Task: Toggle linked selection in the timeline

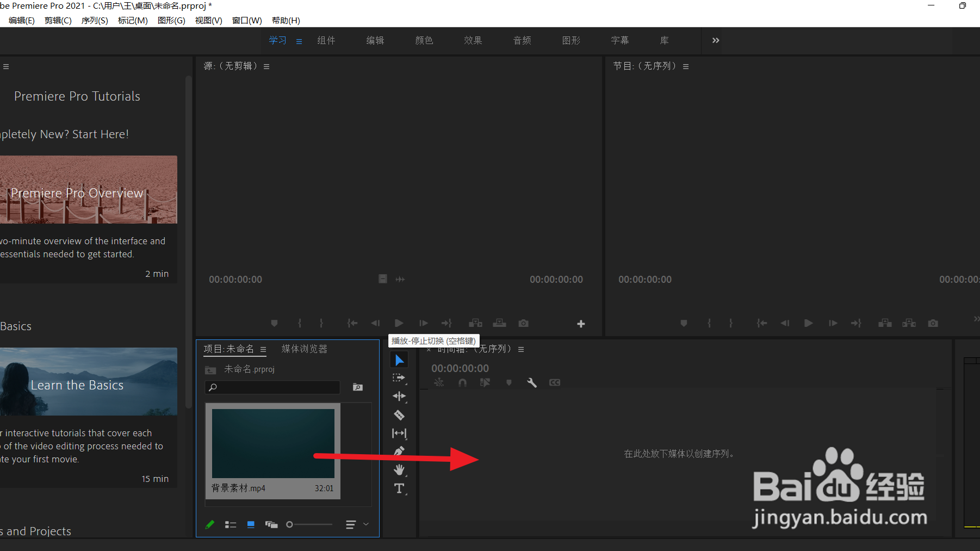Action: point(485,382)
